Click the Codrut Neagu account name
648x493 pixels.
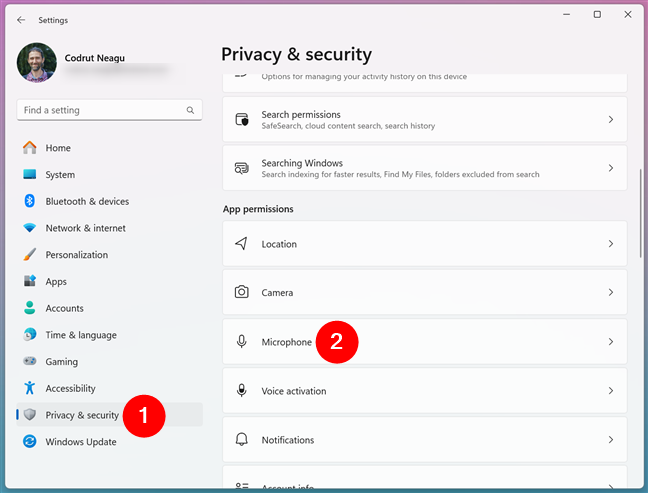[95, 58]
